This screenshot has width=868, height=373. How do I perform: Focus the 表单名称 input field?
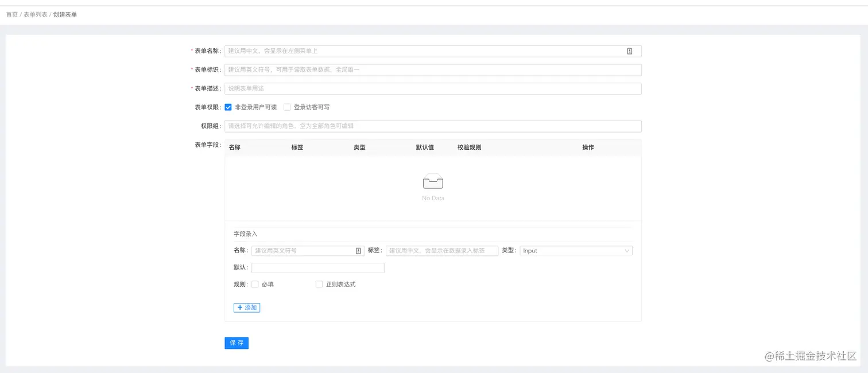(433, 51)
